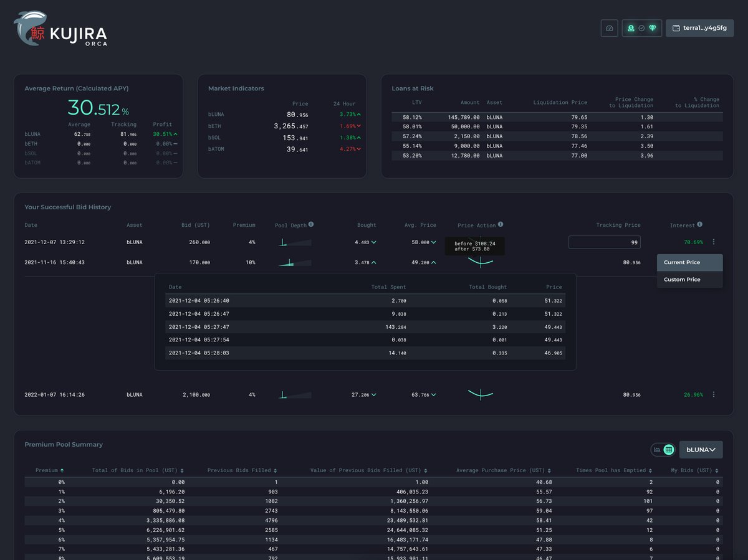Sort by Value of Previous Bids Filled column
The width and height of the screenshot is (748, 560).
click(x=369, y=470)
